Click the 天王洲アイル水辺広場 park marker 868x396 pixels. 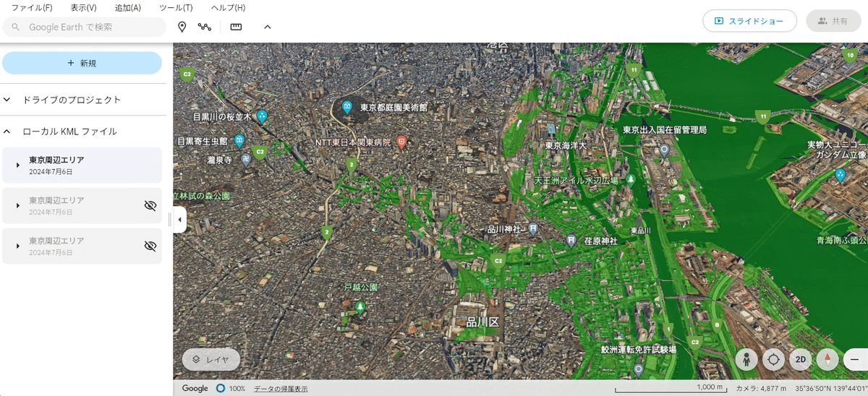631,179
